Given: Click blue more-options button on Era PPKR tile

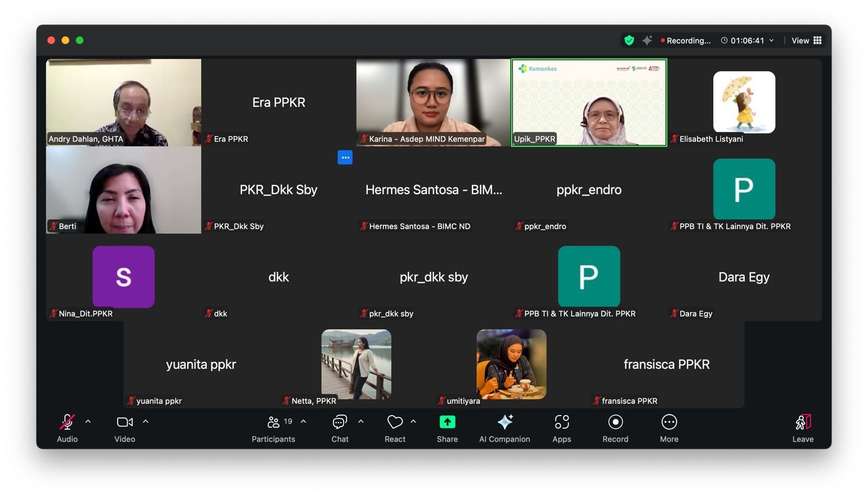Looking at the screenshot, I should tap(345, 157).
